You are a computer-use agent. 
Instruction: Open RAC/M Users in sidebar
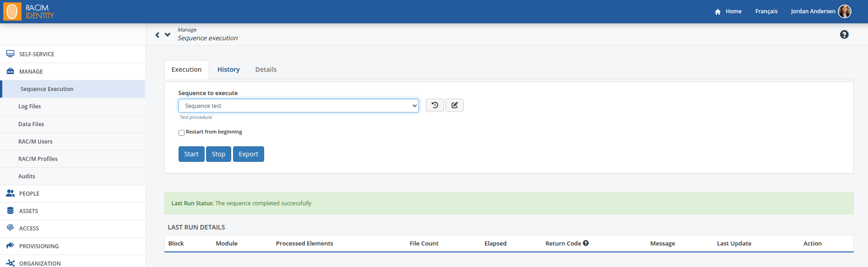tap(73, 141)
